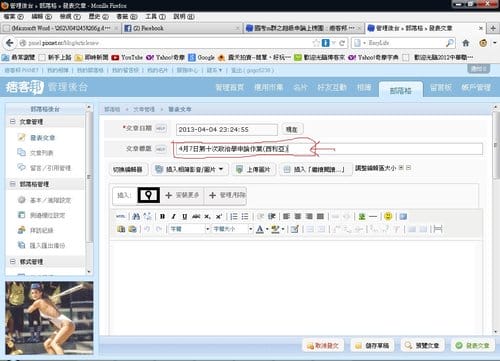Click the 儲存草稿 save draft button
500x361 pixels.
point(373,345)
